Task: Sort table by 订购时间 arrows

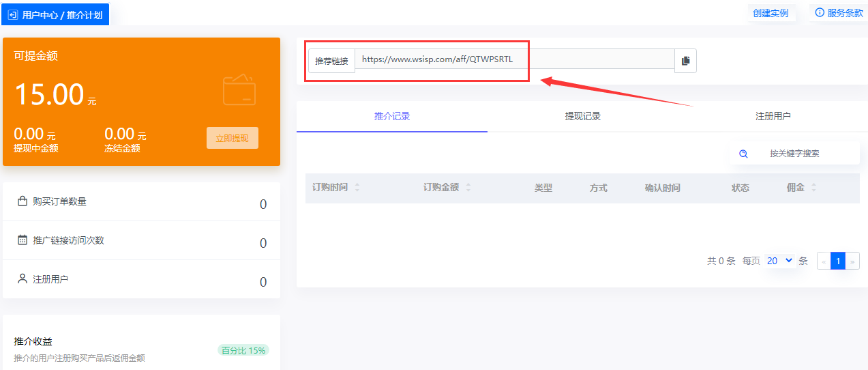Action: coord(357,188)
